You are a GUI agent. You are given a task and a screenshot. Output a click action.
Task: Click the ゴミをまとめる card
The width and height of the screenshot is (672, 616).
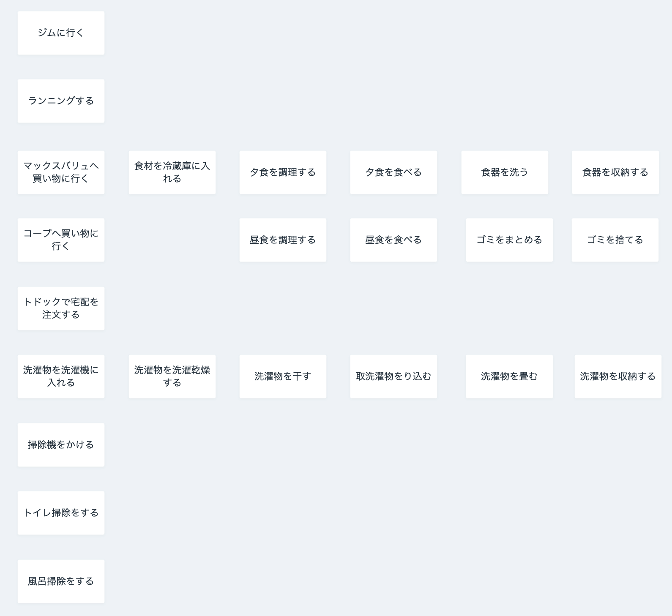click(509, 240)
